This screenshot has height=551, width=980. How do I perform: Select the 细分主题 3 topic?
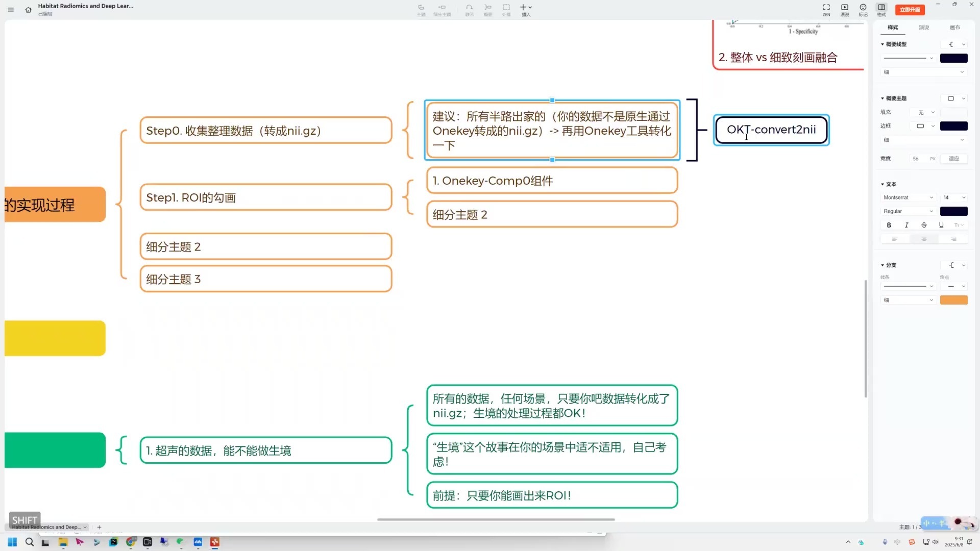pyautogui.click(x=266, y=279)
